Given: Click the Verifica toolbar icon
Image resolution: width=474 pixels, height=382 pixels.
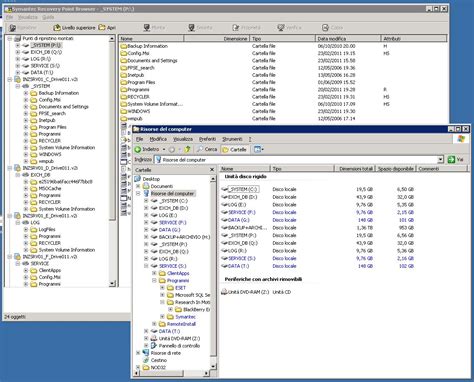Looking at the screenshot, I should (281, 28).
